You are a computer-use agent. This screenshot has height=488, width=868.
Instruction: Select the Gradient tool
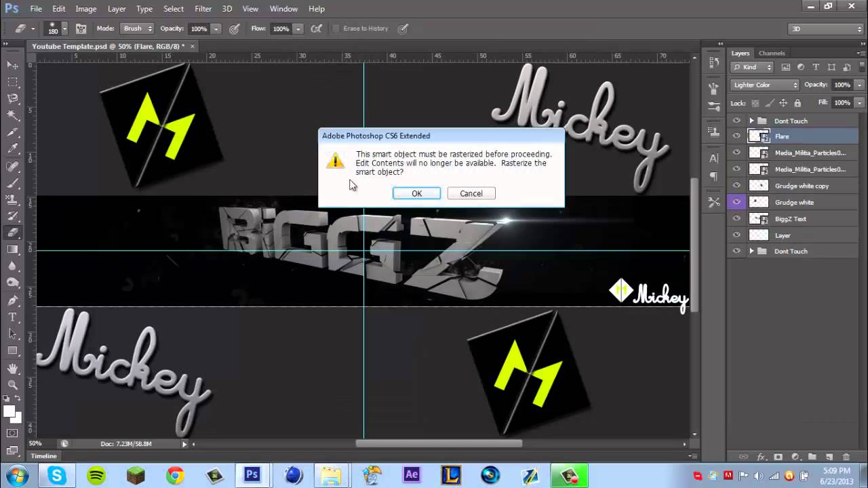(x=12, y=249)
